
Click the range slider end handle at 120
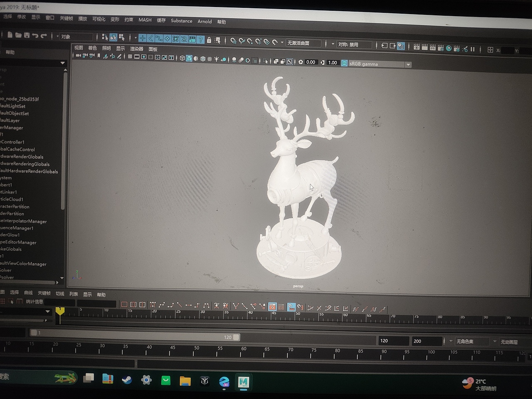[x=236, y=337]
